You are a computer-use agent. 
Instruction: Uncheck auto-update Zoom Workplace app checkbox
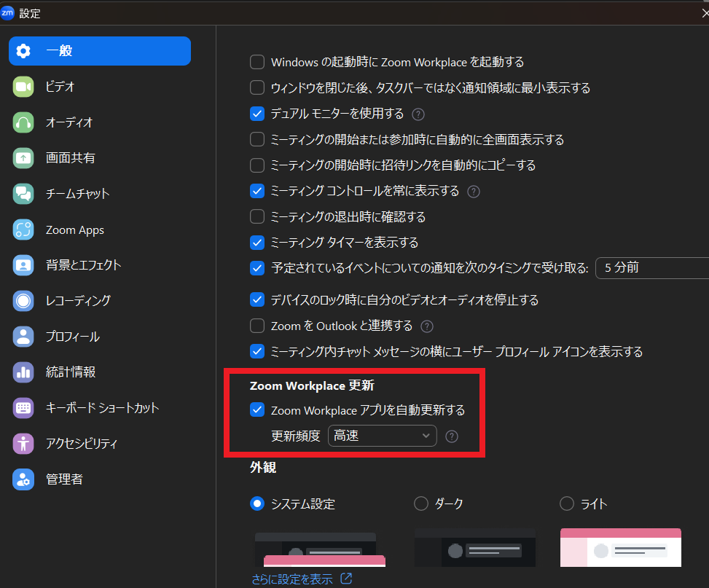coord(257,409)
